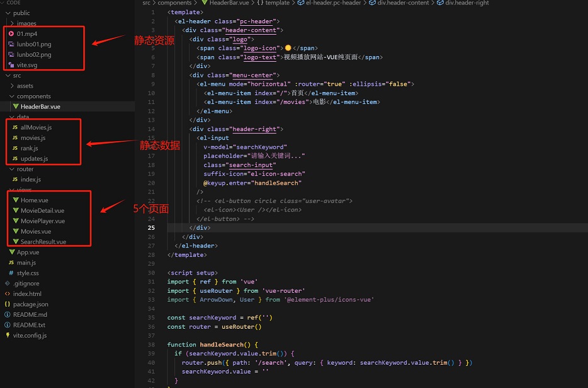The image size is (588, 388).
Task: Open vite.config.js in the explorer
Action: 30,335
